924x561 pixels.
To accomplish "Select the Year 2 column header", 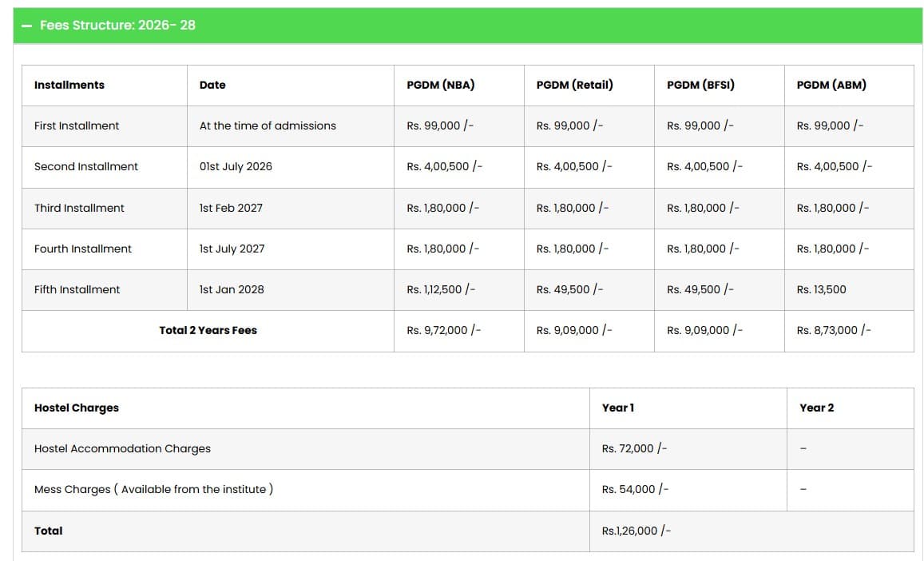I will (x=815, y=408).
